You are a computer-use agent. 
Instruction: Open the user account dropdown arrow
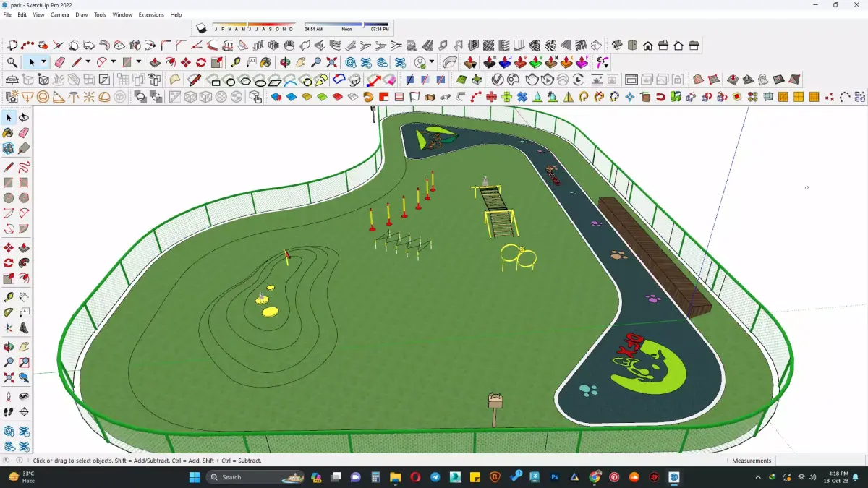pyautogui.click(x=432, y=63)
